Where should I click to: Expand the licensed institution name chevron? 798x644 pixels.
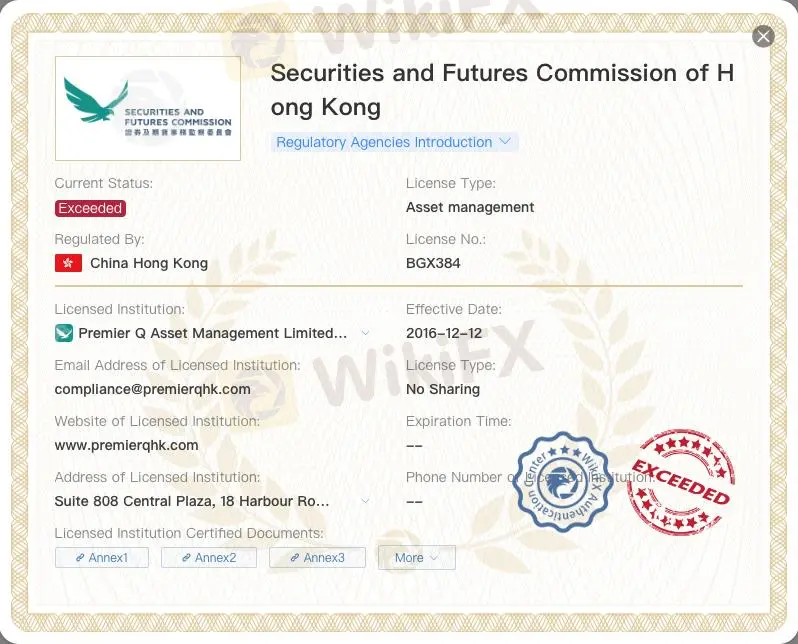point(365,333)
